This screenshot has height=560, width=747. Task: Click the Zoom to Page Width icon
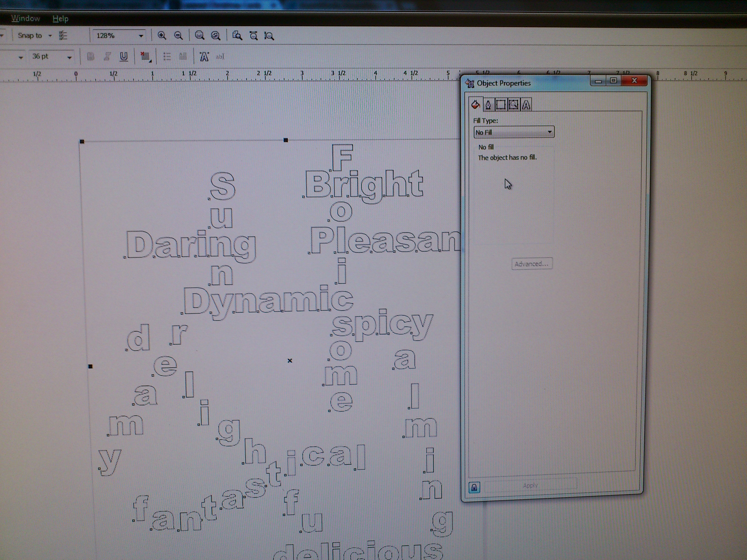click(x=253, y=35)
